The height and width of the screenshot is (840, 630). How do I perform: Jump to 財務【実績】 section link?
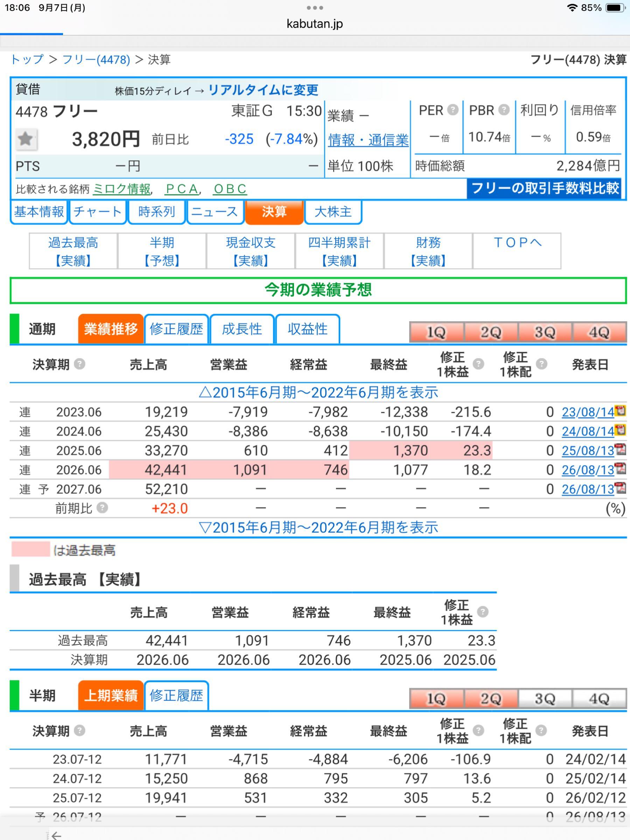(x=428, y=251)
